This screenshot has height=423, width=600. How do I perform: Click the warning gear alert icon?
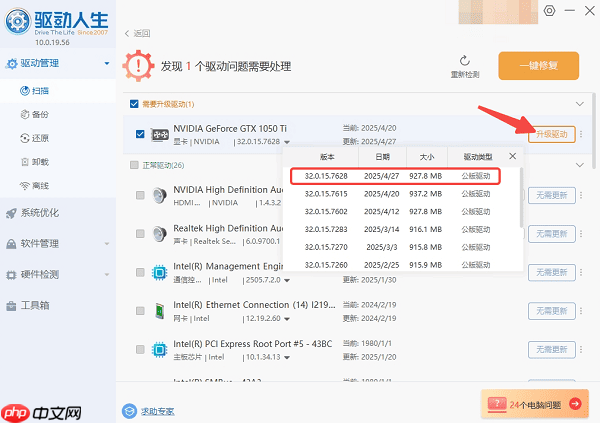pos(138,66)
